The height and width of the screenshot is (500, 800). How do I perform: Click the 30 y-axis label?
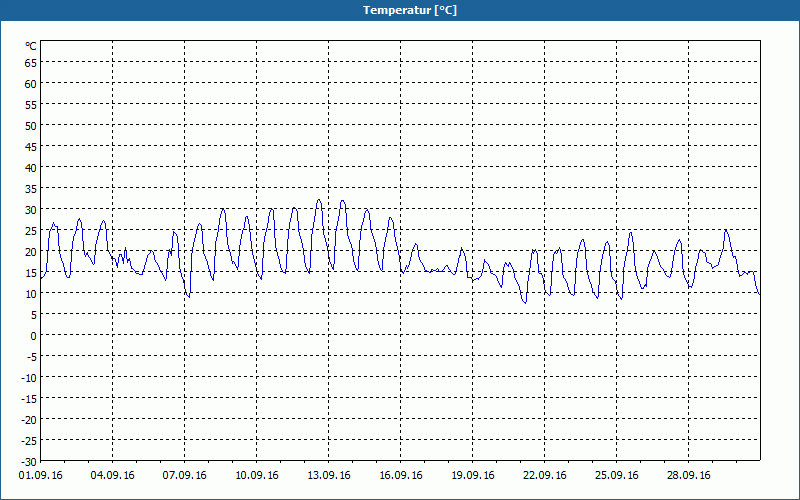tap(31, 210)
